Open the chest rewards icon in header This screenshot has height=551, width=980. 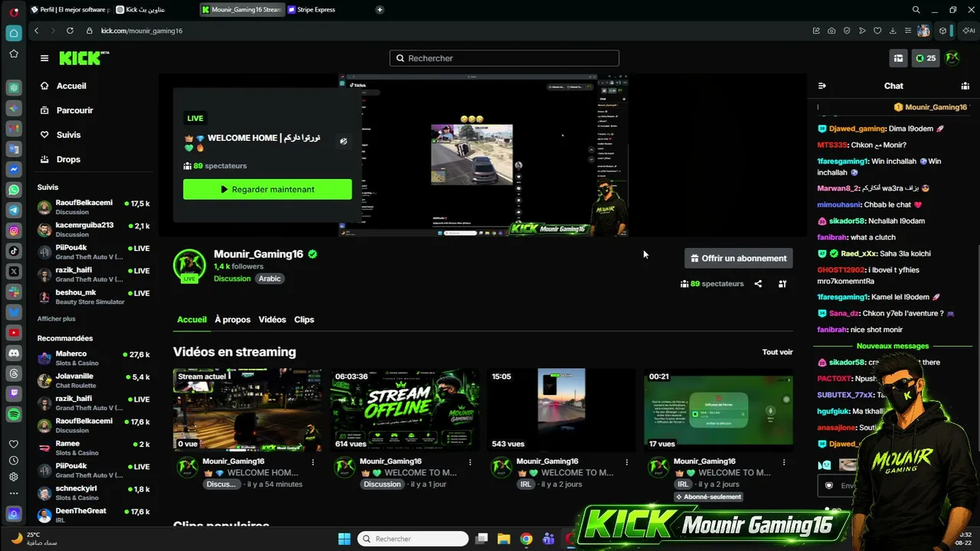(898, 58)
